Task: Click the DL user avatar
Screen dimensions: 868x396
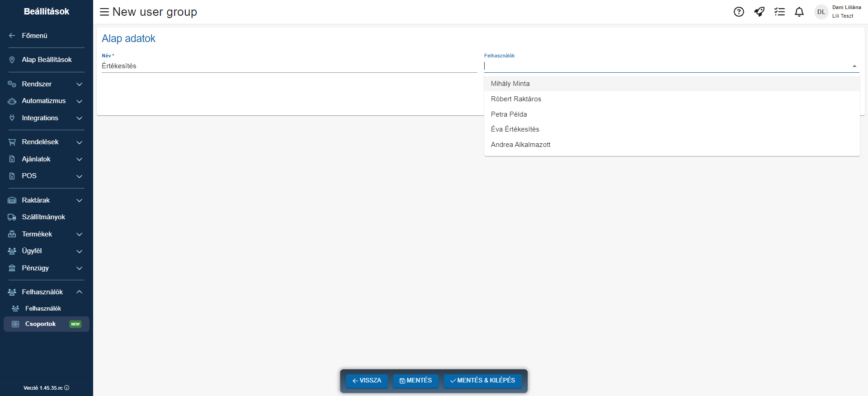Action: [821, 12]
